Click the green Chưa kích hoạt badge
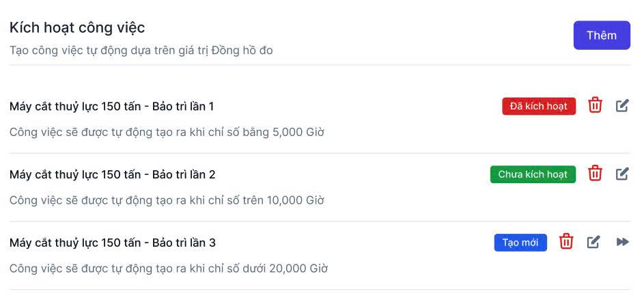 tap(533, 174)
